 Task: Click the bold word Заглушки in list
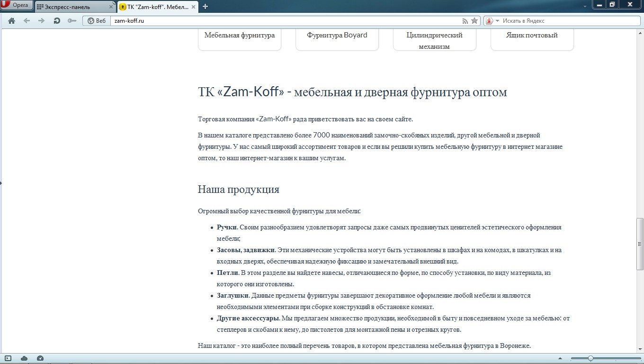coord(233,295)
